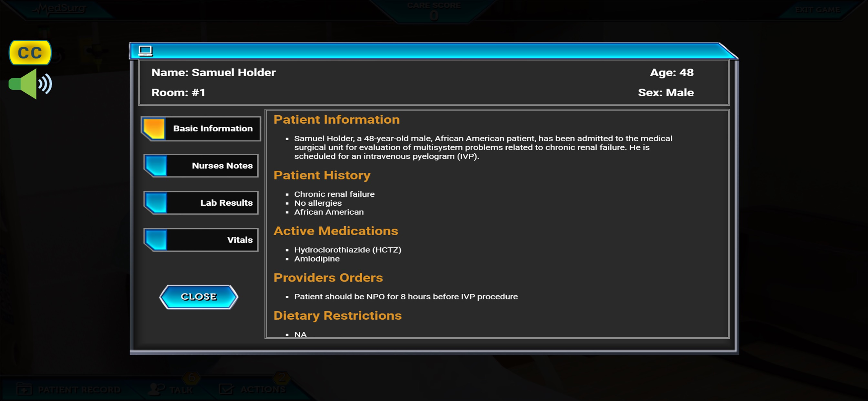This screenshot has width=868, height=401.
Task: Click the Talk speech bubble icon
Action: pyautogui.click(x=156, y=389)
